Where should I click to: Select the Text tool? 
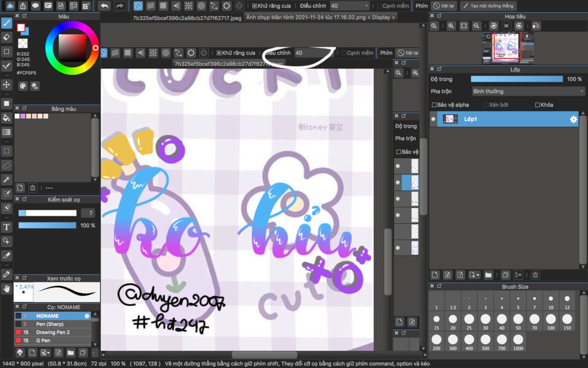tap(6, 227)
